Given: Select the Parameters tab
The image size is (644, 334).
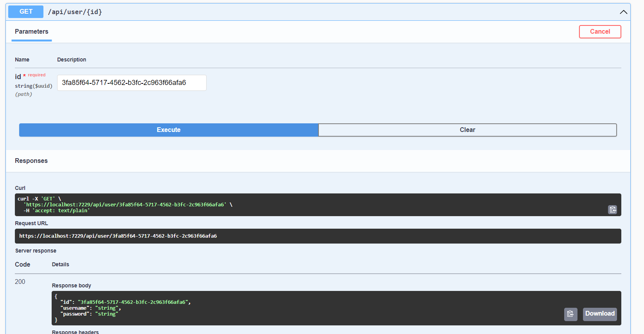Looking at the screenshot, I should (32, 32).
